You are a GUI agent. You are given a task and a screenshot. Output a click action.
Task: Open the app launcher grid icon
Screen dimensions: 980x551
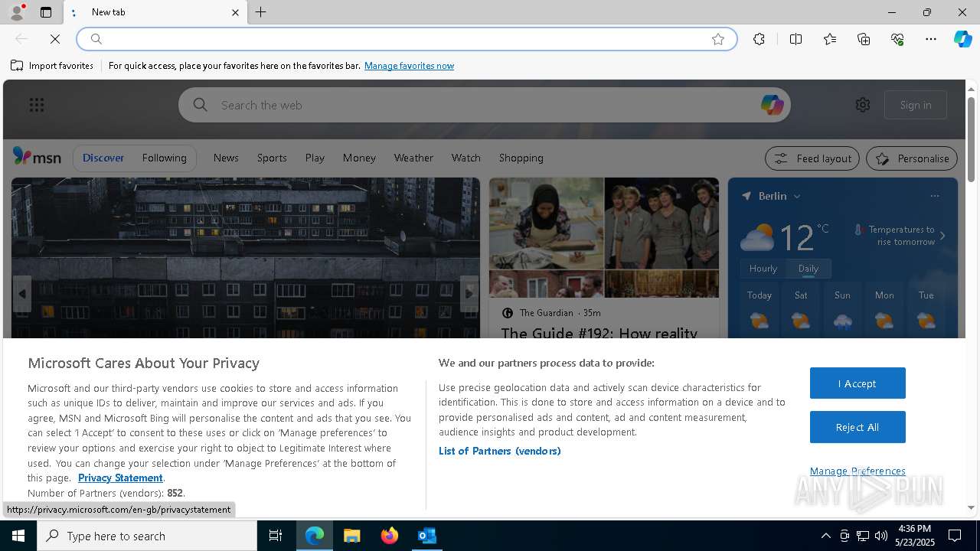pos(37,105)
